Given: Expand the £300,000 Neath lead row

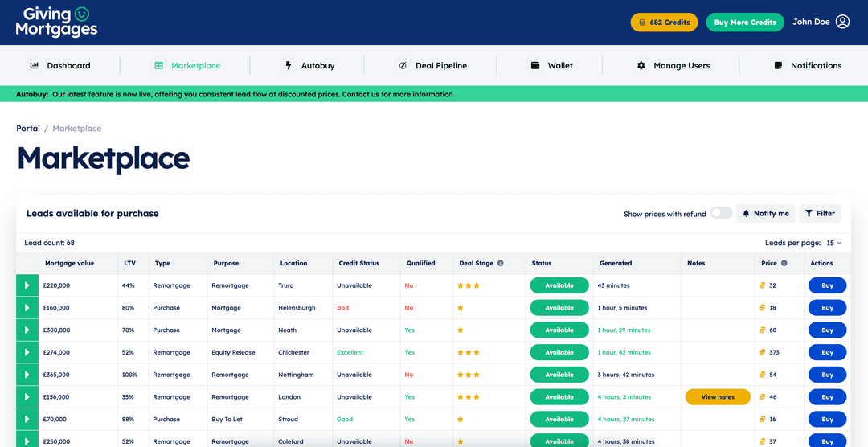Looking at the screenshot, I should click(27, 330).
